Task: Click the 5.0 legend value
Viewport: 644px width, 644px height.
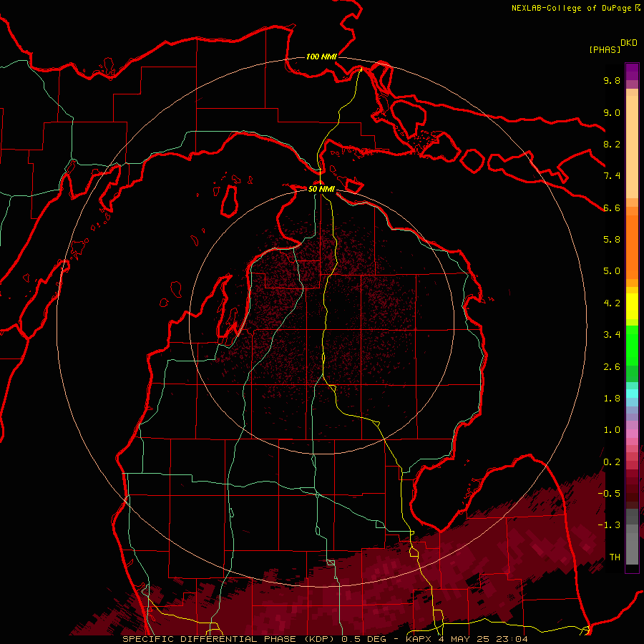Action: [x=612, y=271]
